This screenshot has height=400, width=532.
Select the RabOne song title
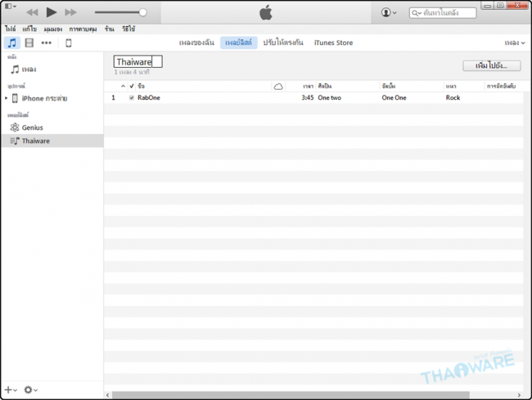coord(149,97)
